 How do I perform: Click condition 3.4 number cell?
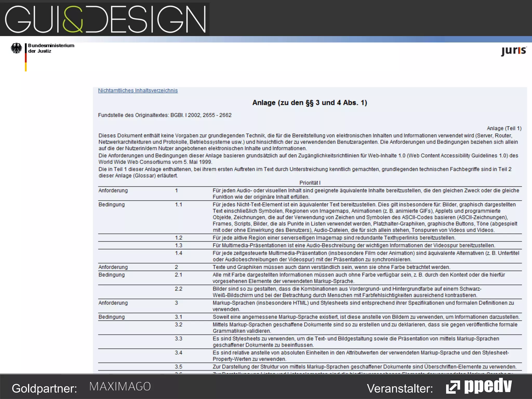178,353
